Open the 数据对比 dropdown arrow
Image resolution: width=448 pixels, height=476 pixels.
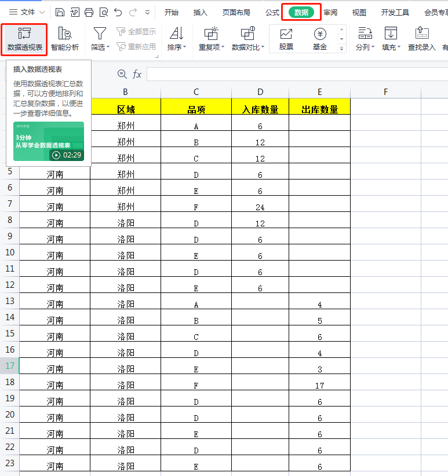coord(263,47)
